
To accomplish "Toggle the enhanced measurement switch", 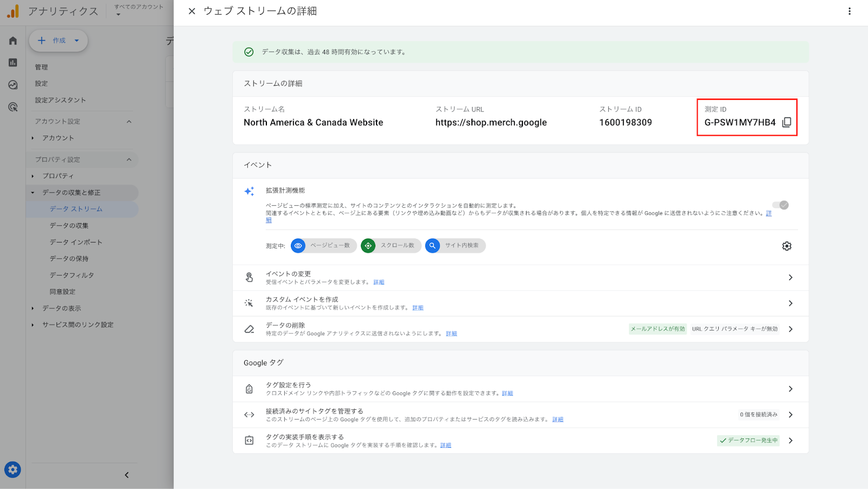I will 781,205.
